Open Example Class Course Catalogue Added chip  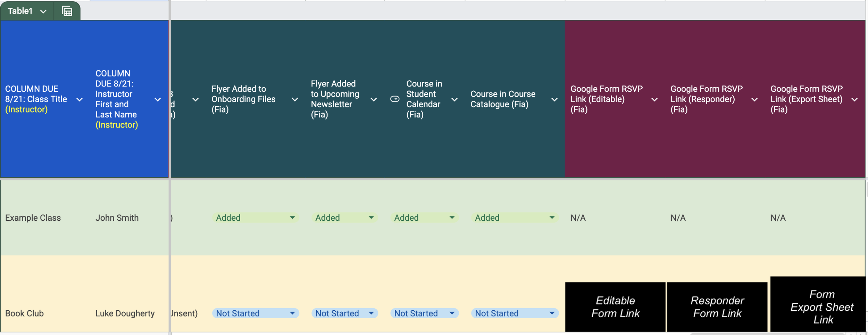pos(515,218)
